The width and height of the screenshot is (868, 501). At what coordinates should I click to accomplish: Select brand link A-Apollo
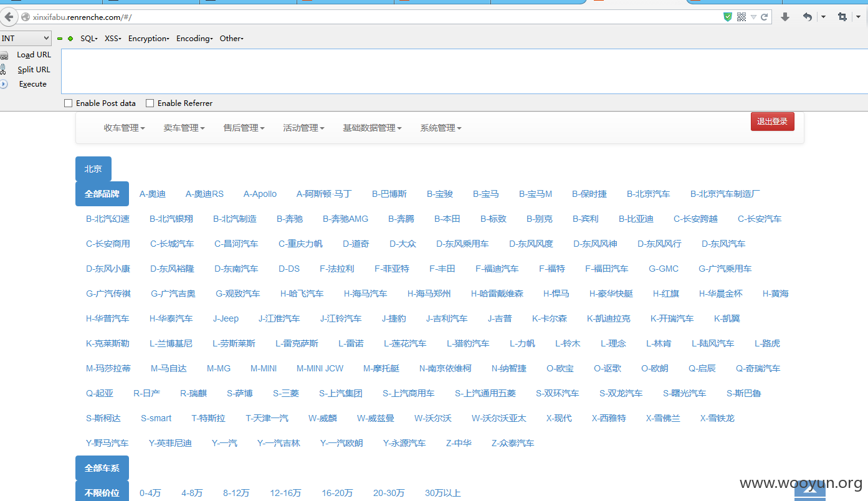tap(260, 194)
